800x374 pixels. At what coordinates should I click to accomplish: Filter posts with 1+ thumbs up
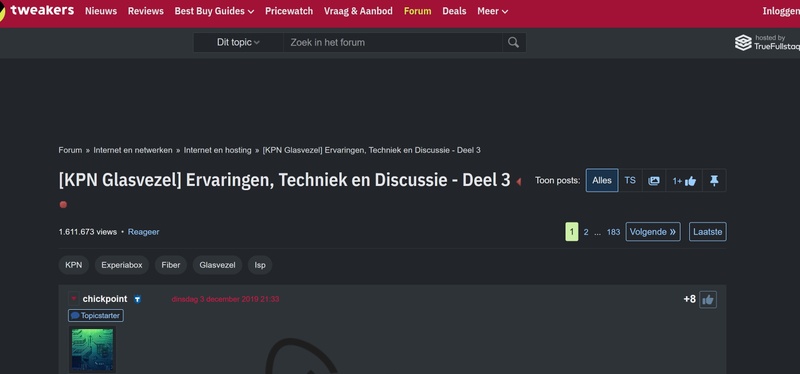[x=684, y=181]
